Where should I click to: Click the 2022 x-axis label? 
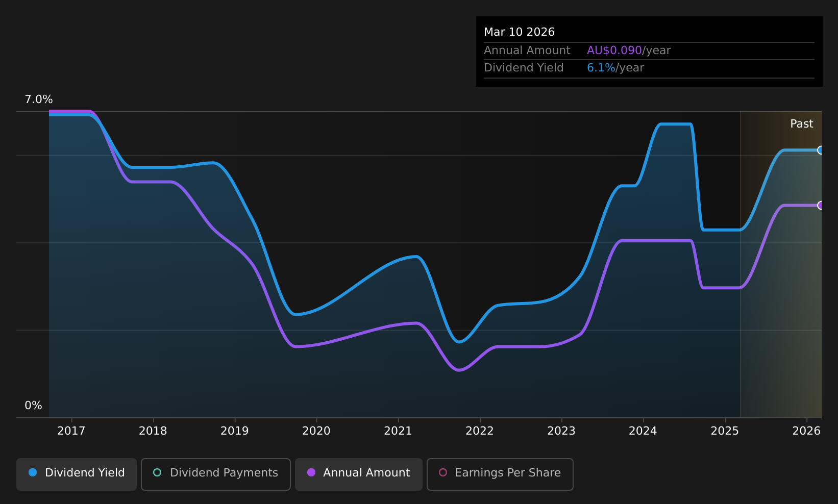pos(480,431)
